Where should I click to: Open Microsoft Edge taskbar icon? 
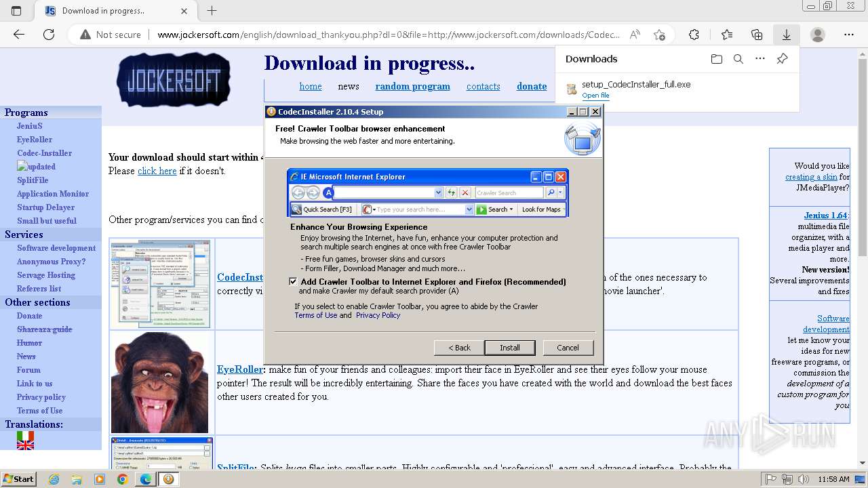(x=145, y=479)
